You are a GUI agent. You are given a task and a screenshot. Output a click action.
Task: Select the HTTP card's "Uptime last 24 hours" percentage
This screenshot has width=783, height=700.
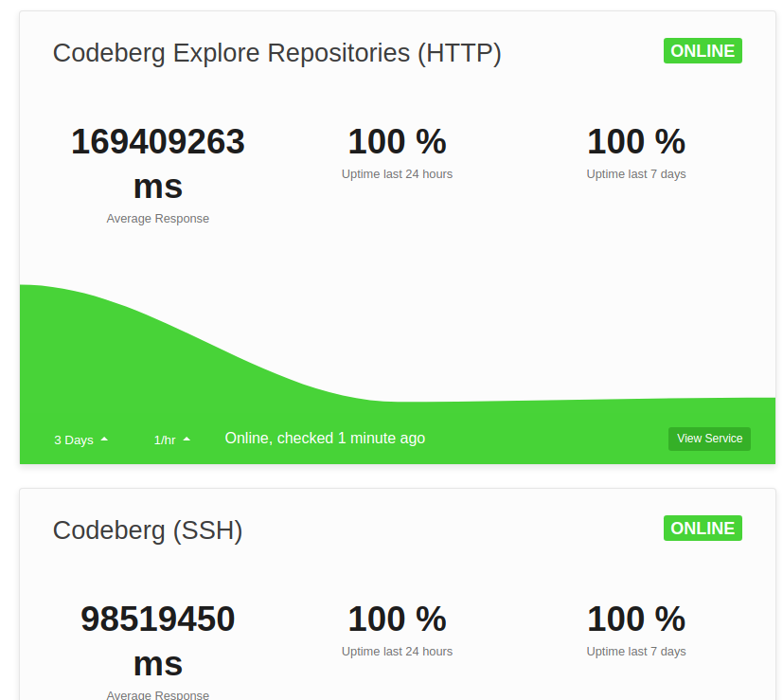coord(397,142)
